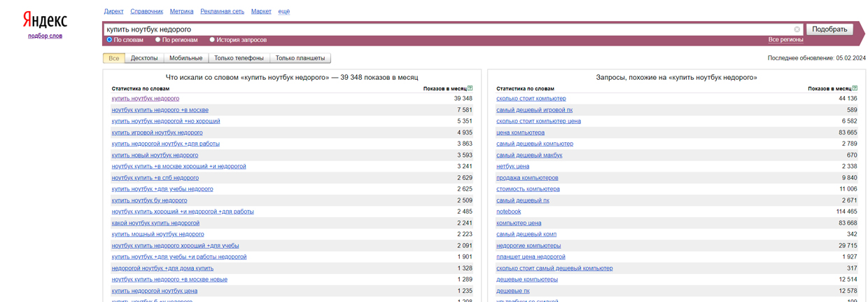Open query 'купить ноутбук недорого'
Image resolution: width=868 pixels, height=302 pixels.
145,99
